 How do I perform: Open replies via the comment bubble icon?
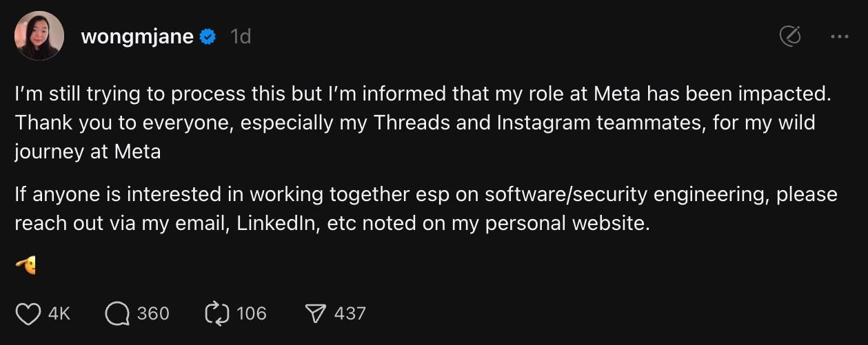[117, 314]
